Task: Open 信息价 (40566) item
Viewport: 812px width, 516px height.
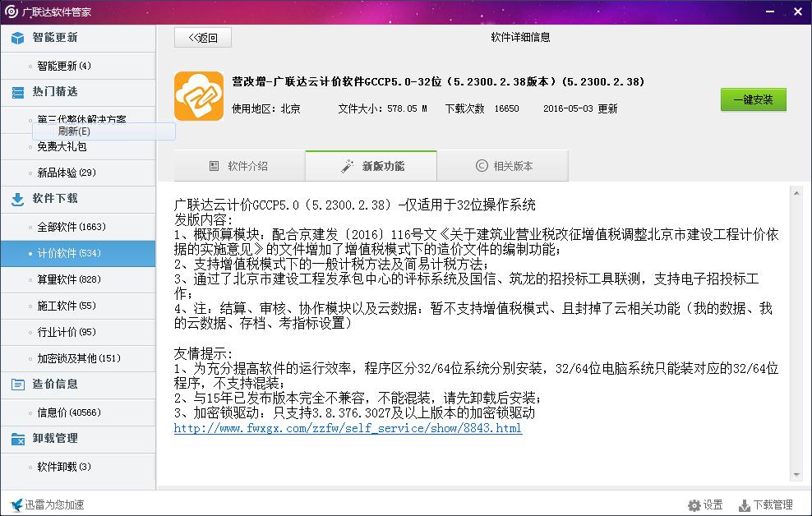Action: [x=78, y=412]
